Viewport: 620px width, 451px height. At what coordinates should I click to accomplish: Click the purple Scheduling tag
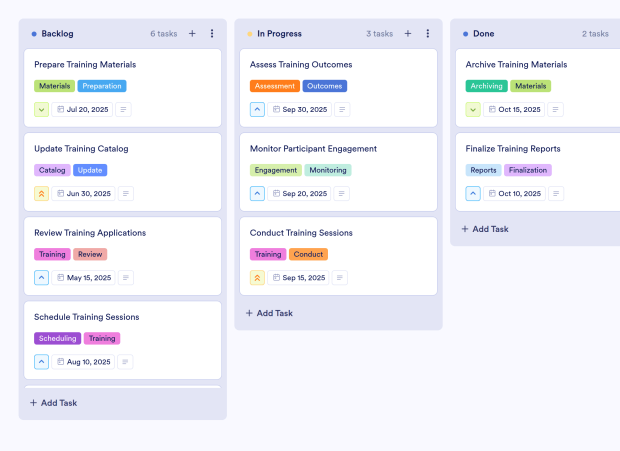click(57, 338)
